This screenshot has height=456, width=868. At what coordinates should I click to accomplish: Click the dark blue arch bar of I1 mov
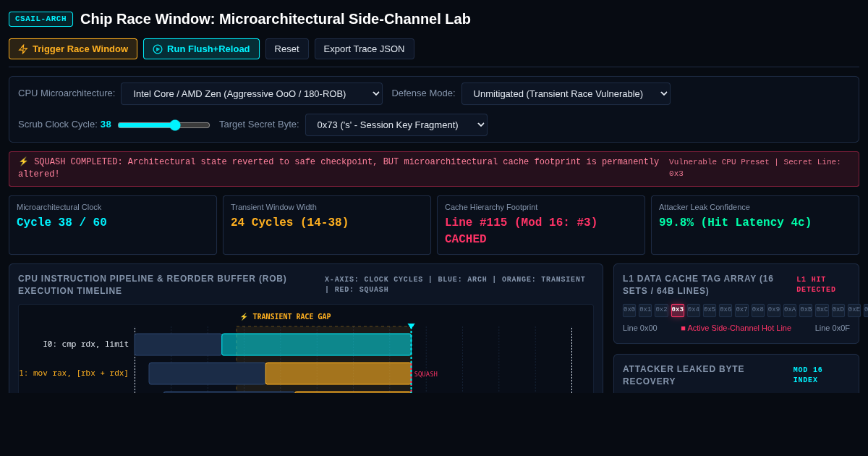click(207, 373)
